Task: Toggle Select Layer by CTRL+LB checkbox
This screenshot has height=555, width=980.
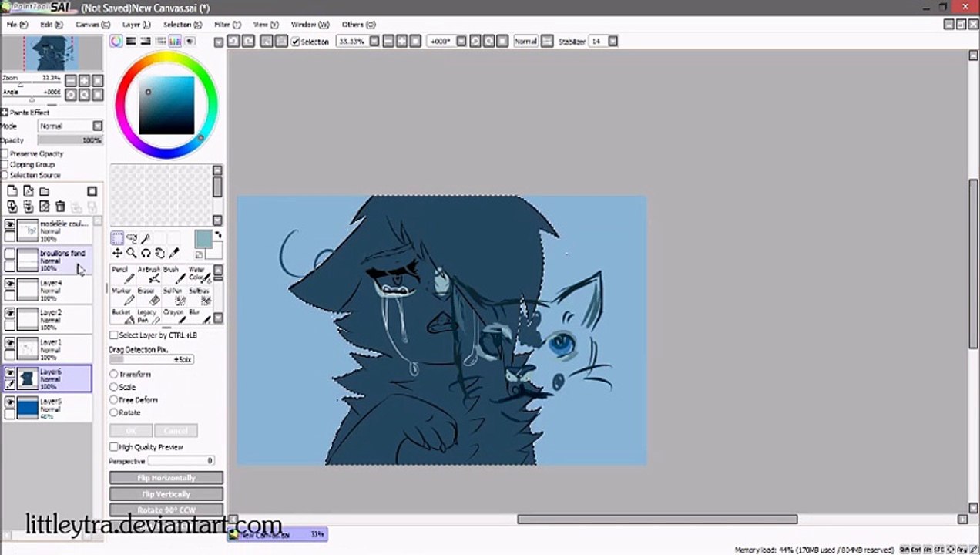Action: point(114,335)
